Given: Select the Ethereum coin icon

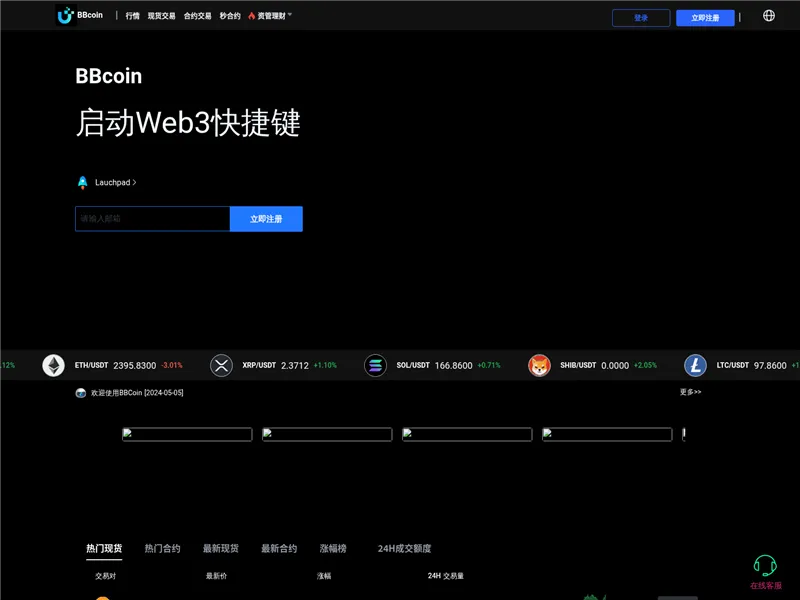Looking at the screenshot, I should click(53, 365).
